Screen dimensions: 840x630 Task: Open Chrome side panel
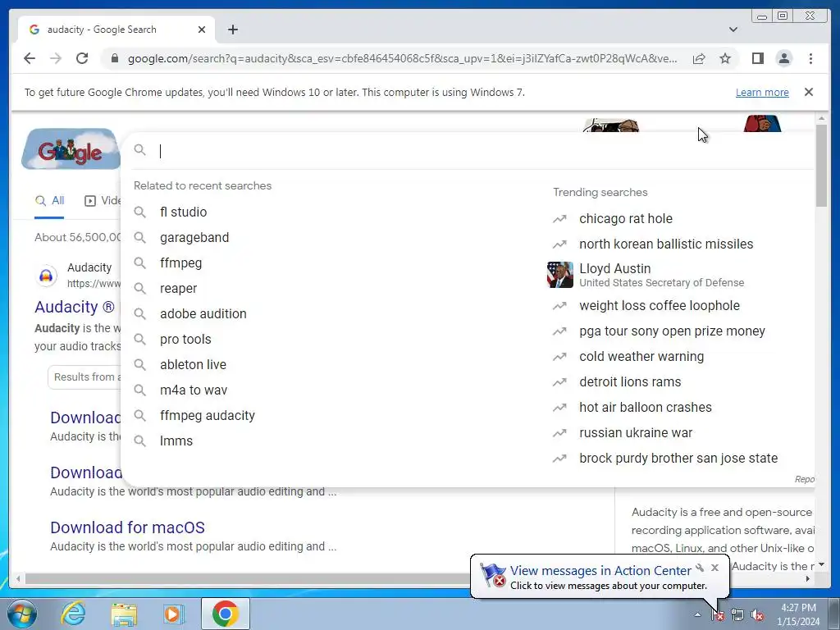click(757, 58)
